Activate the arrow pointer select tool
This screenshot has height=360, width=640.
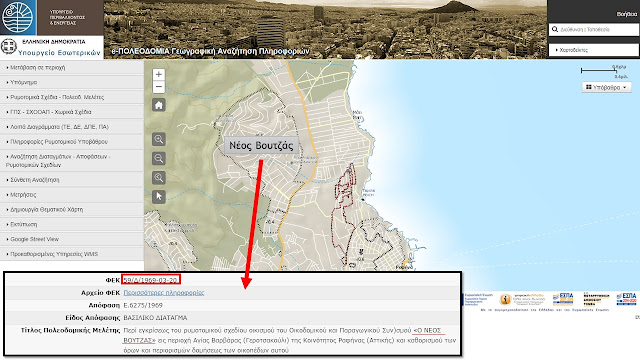click(159, 197)
